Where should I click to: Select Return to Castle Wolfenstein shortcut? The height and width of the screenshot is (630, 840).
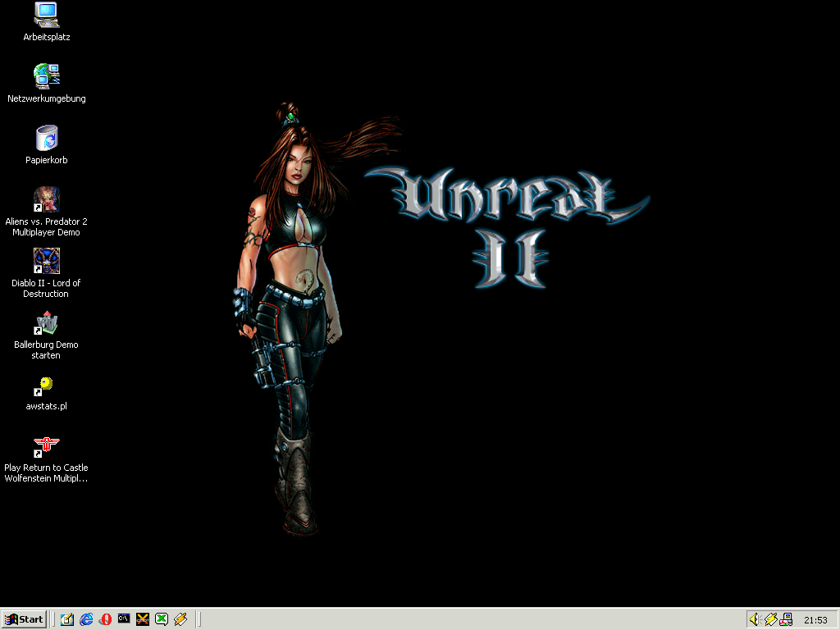[47, 447]
